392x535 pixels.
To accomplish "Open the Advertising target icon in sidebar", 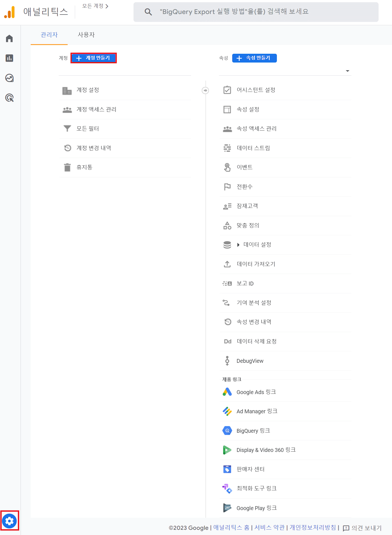I will (x=9, y=98).
